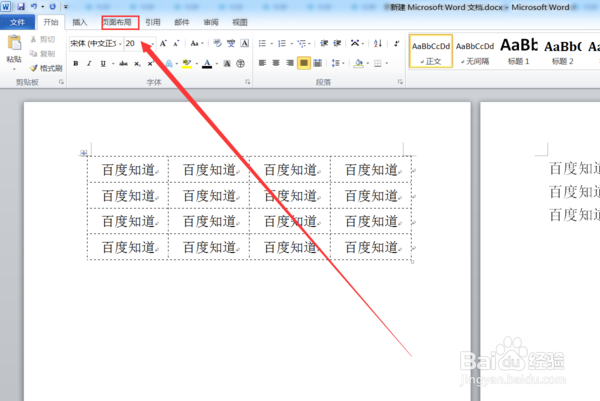Apply the font color button
Screen dimensions: 600x401
[207, 64]
